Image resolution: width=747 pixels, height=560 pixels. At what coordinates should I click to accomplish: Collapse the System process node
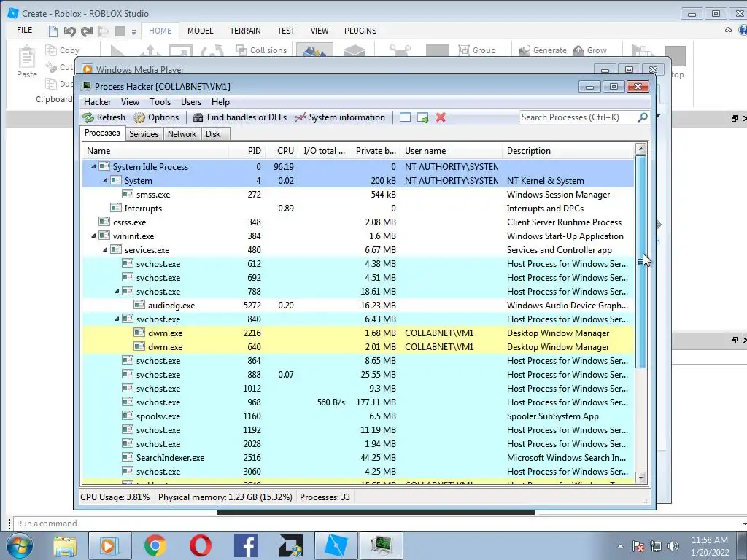(x=105, y=181)
